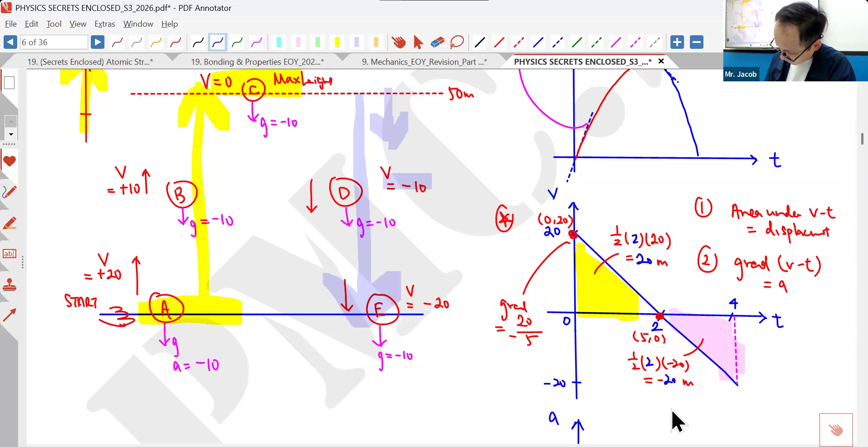Select the Pen tool in sidebar
The image size is (868, 447).
click(x=9, y=192)
